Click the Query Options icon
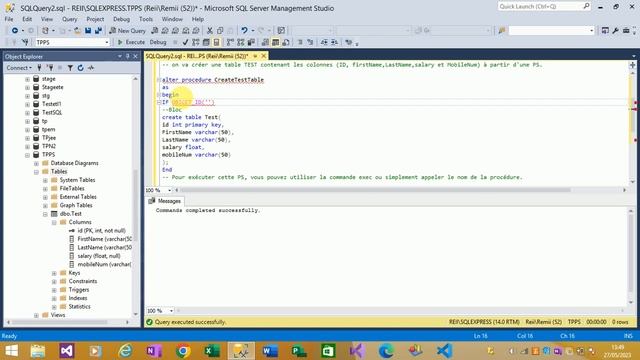 (x=206, y=42)
